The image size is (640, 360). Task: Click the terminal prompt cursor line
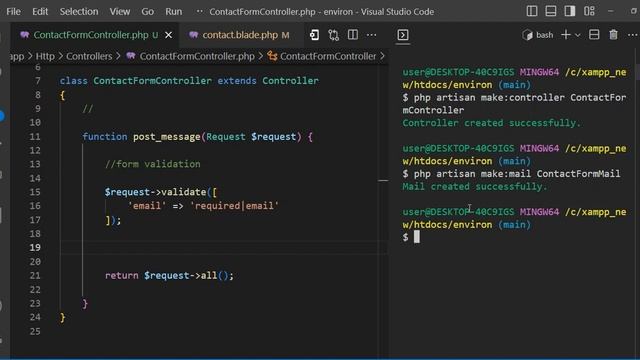click(x=411, y=237)
